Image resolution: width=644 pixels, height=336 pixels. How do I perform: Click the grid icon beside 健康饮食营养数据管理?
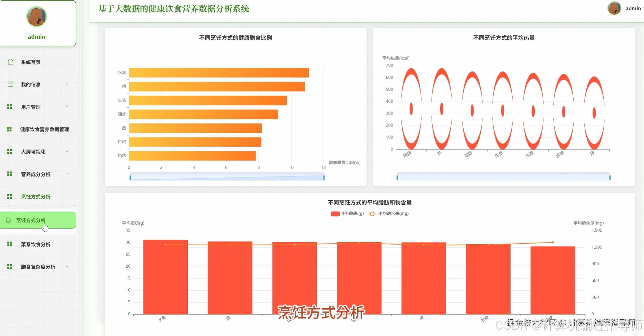[9, 129]
